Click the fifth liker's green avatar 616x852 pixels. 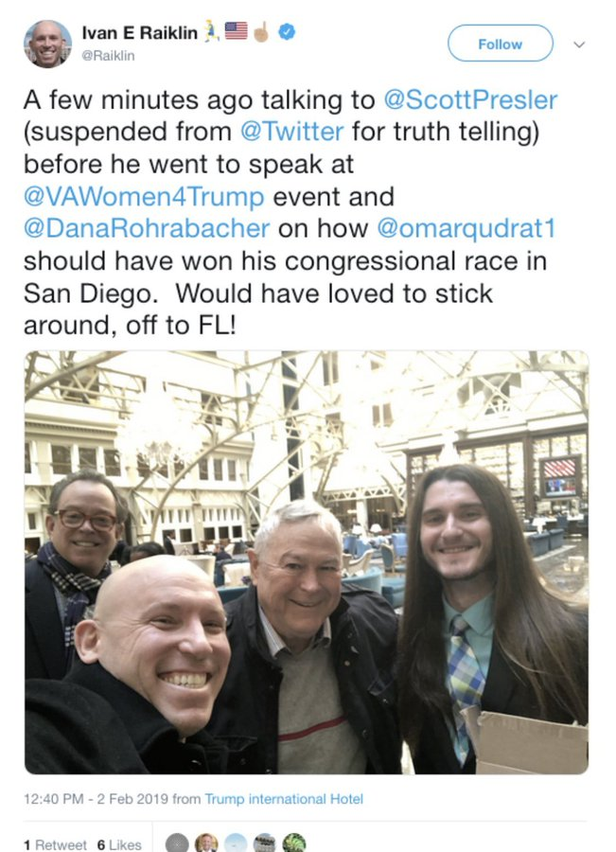pos(294,843)
